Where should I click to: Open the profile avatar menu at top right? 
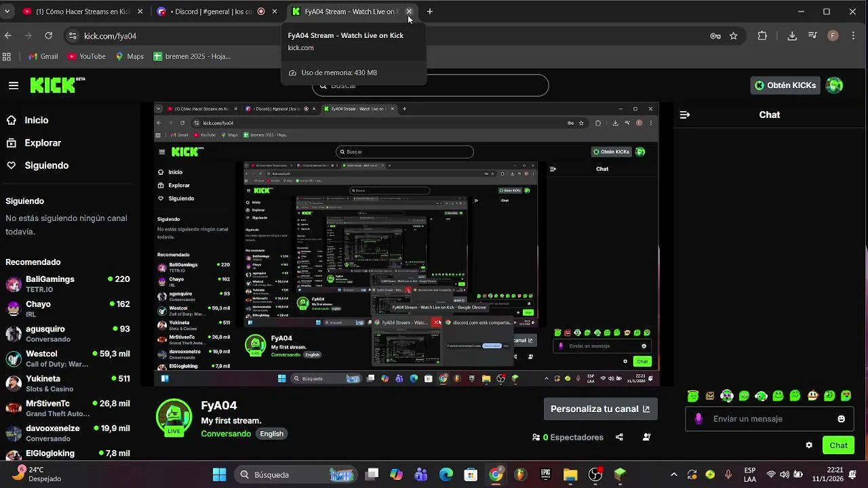coord(835,85)
